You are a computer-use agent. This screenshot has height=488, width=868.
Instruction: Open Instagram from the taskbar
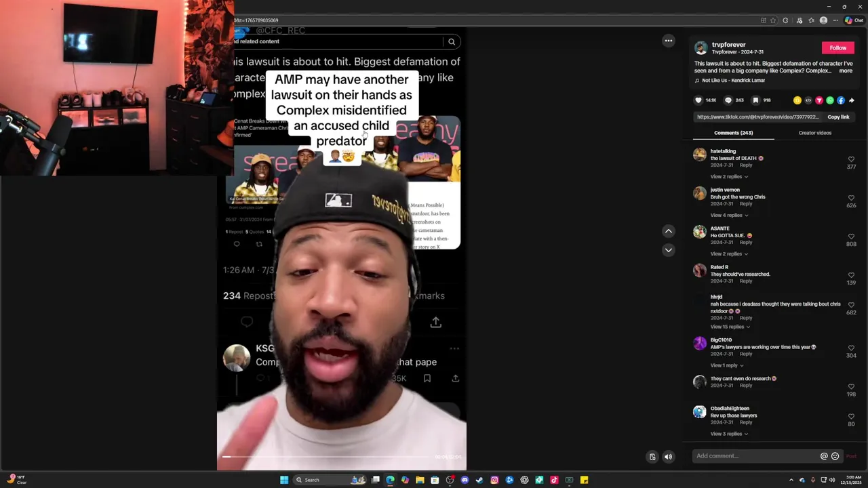pos(494,480)
